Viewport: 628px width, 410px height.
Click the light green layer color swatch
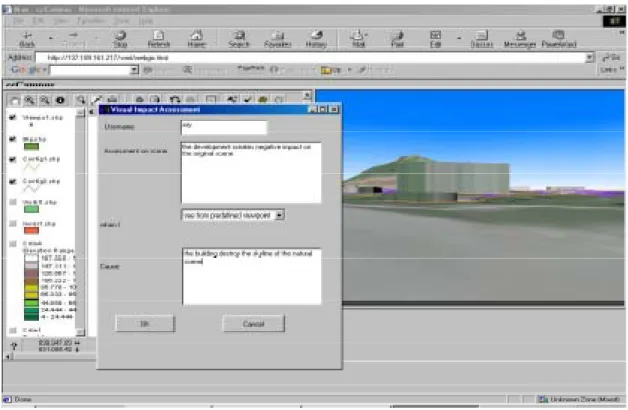31,209
